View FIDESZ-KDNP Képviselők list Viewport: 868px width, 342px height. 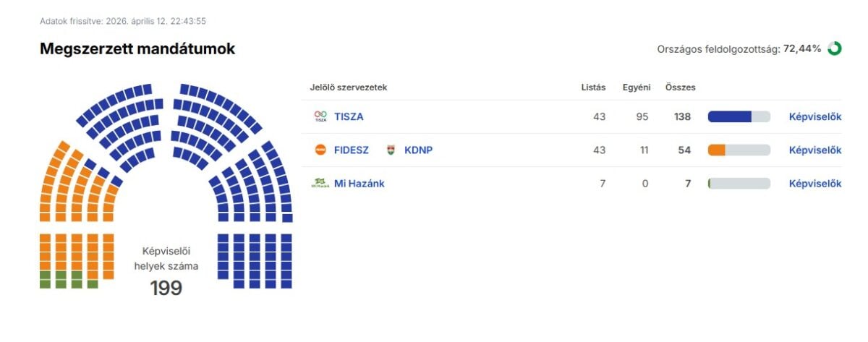814,150
